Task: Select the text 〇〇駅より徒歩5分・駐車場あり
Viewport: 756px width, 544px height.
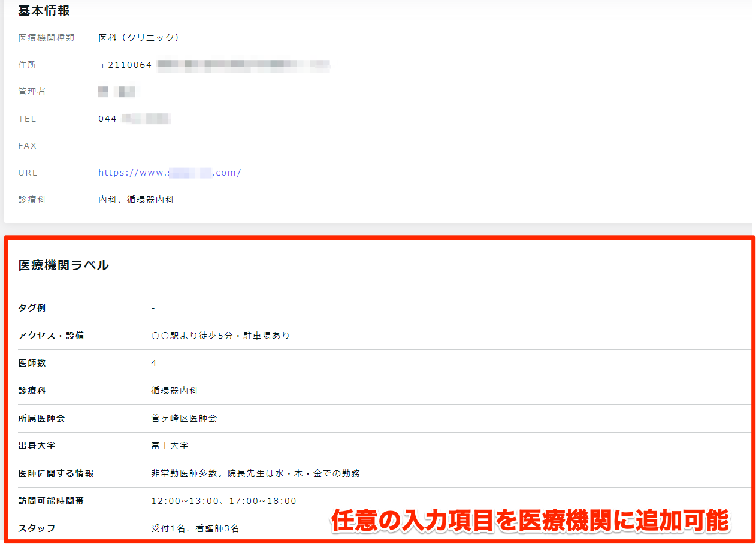Action: click(220, 336)
